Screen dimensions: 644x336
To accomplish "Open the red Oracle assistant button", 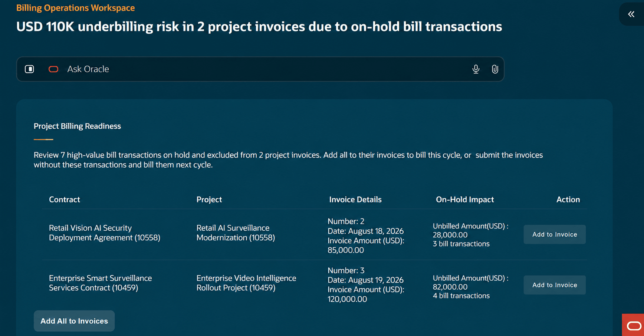I will click(x=633, y=325).
